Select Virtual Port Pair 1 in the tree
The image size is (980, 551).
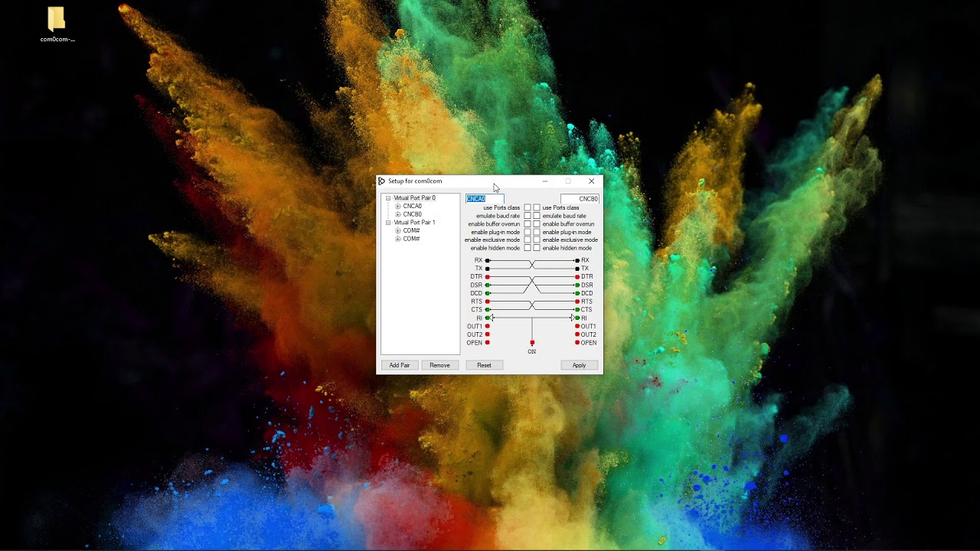point(414,223)
